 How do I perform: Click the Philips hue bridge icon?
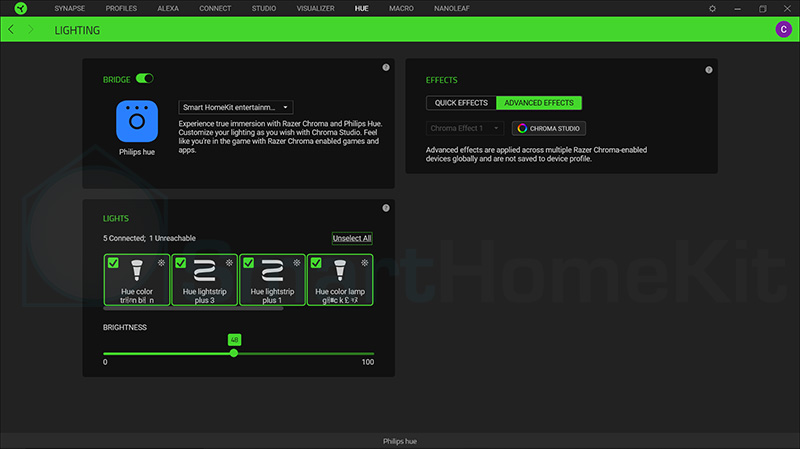[137, 121]
